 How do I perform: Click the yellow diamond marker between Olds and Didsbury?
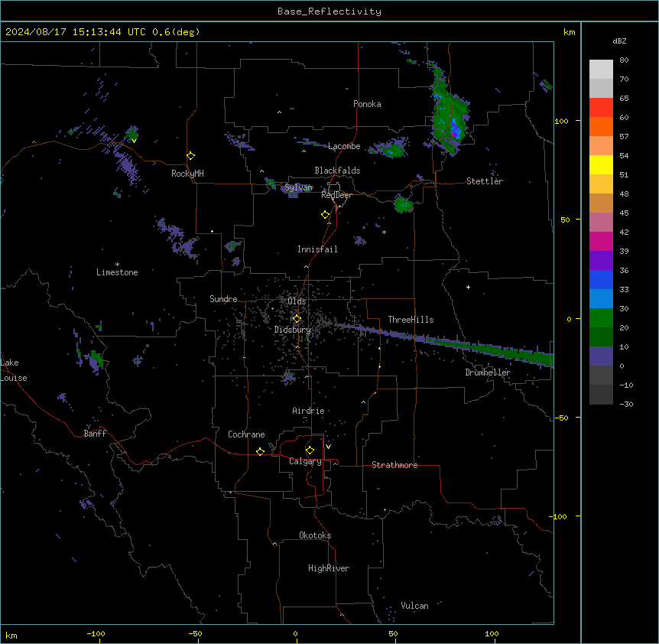pyautogui.click(x=297, y=319)
